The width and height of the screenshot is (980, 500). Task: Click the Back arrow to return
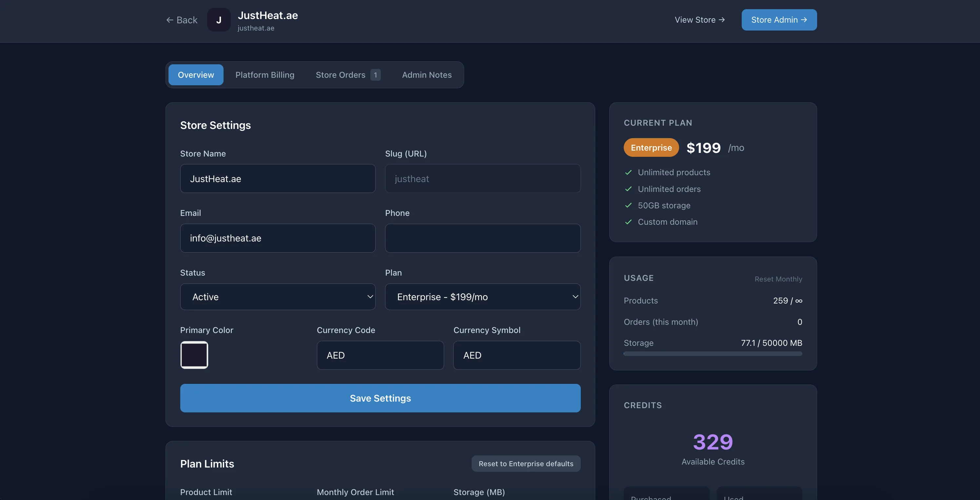170,20
